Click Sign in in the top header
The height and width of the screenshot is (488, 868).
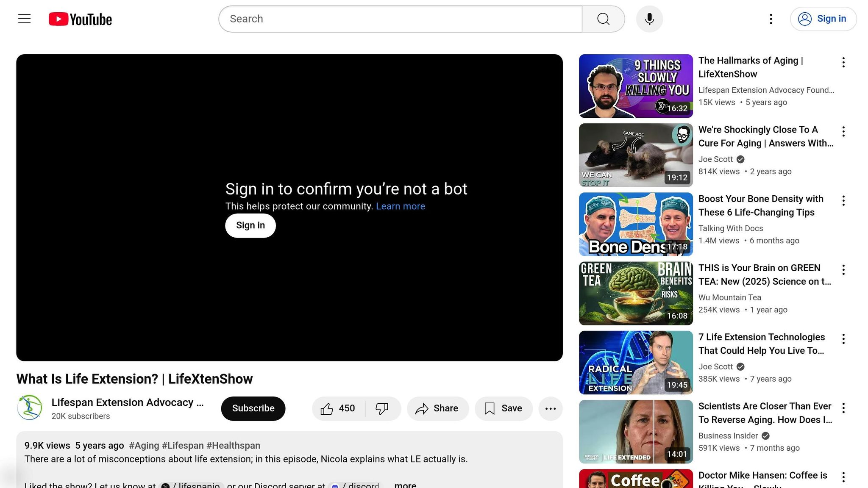point(823,19)
